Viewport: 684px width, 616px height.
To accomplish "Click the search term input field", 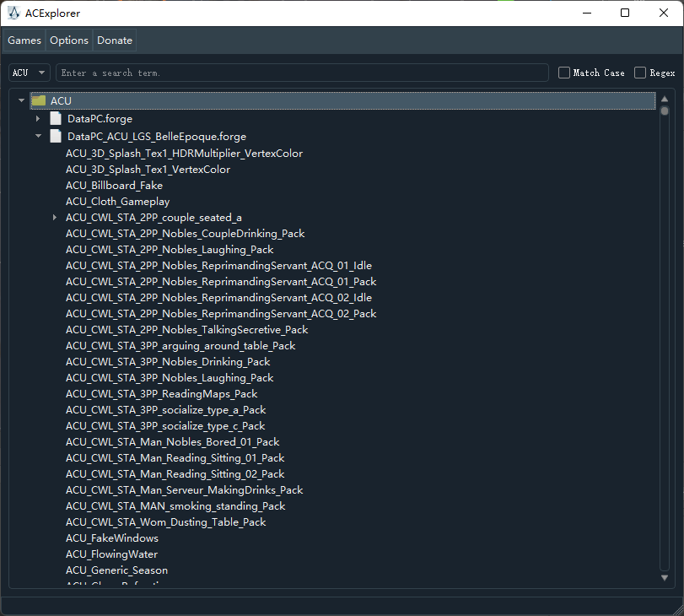I will 302,73.
